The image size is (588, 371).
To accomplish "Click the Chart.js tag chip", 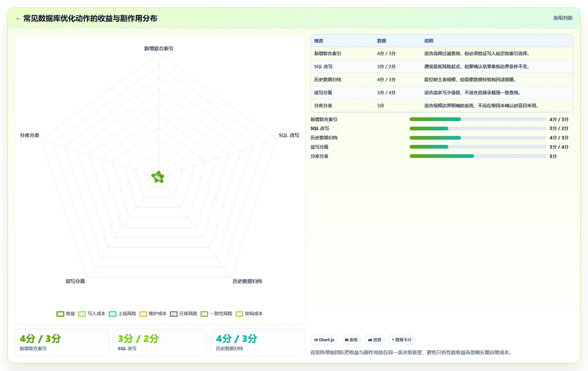I will coord(324,340).
